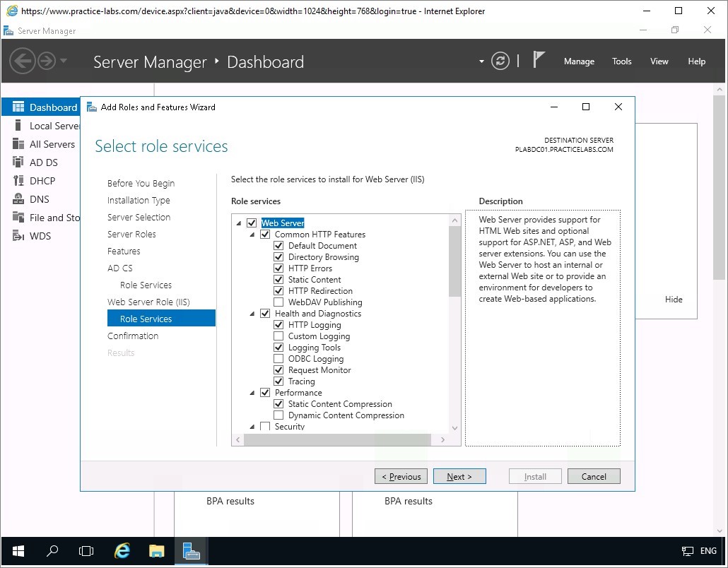Image resolution: width=728 pixels, height=568 pixels.
Task: Select the All Servers sidebar icon
Action: 18,144
